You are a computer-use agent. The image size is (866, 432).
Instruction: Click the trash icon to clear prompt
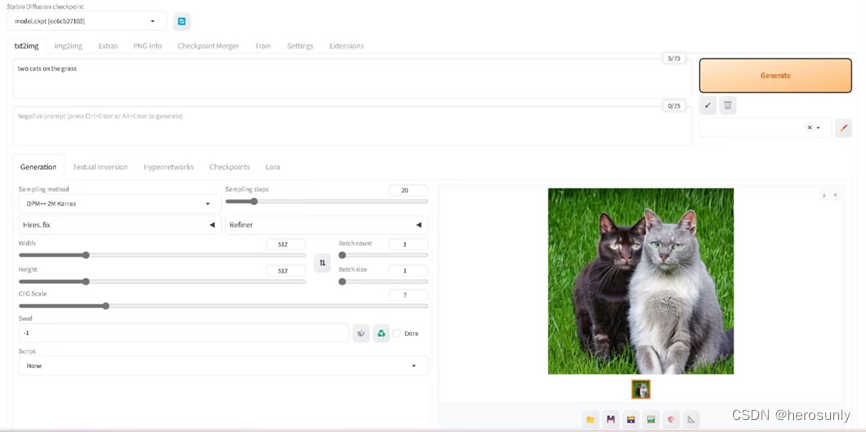click(728, 105)
